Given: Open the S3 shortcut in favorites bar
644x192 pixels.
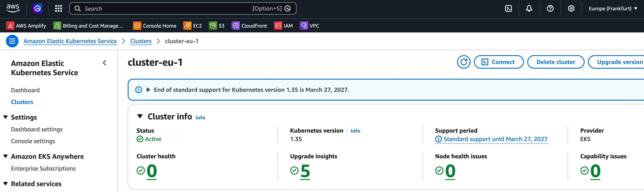Looking at the screenshot, I should click(216, 26).
